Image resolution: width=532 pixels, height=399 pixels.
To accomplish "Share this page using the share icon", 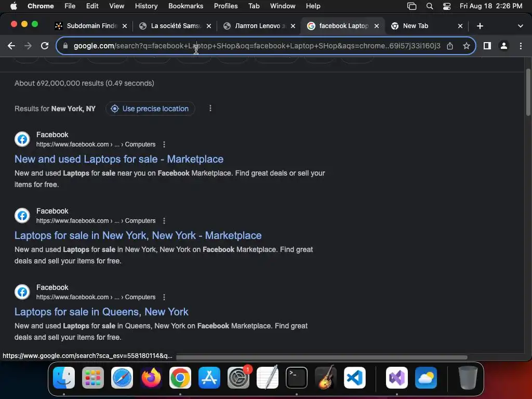I will point(450,46).
